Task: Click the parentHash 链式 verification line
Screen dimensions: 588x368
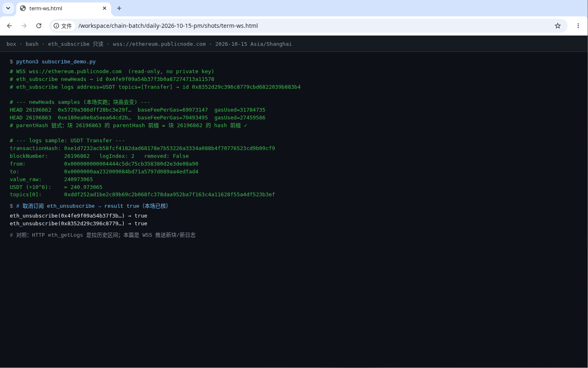Action: tap(129, 126)
